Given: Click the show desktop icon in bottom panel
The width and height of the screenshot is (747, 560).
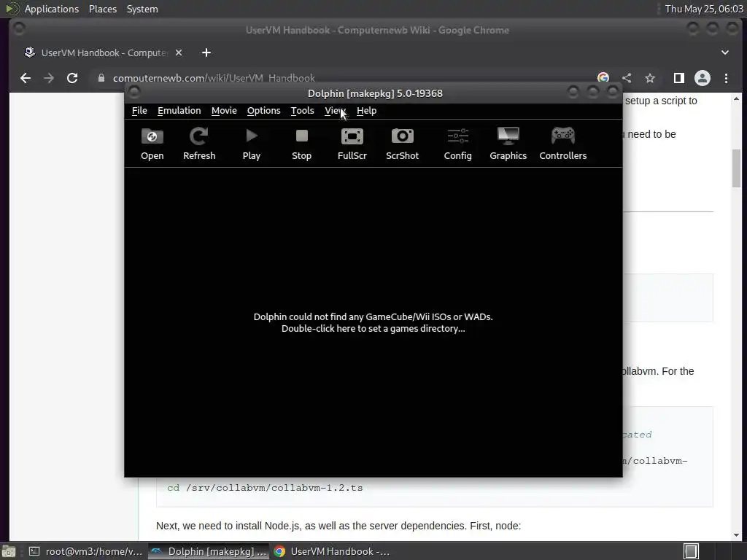Looking at the screenshot, I should pos(9,551).
